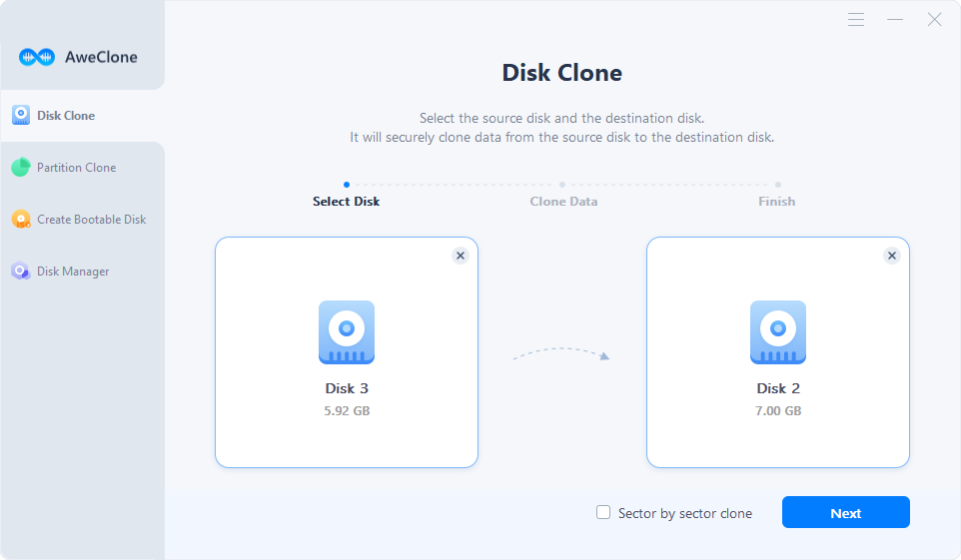Screen dimensions: 961x560
Task: Click the Disk Clone page heading
Action: (x=562, y=73)
